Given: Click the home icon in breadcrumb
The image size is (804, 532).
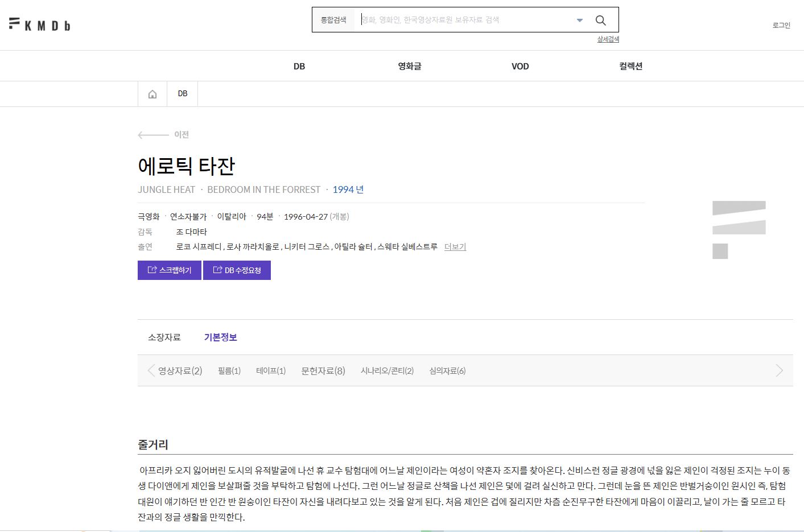Looking at the screenshot, I should 152,94.
